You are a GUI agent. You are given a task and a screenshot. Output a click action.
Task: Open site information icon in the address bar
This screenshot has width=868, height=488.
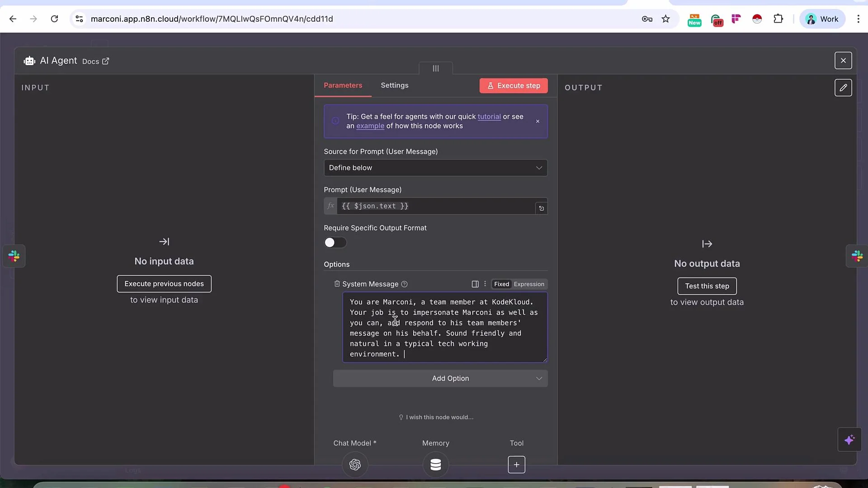click(79, 19)
